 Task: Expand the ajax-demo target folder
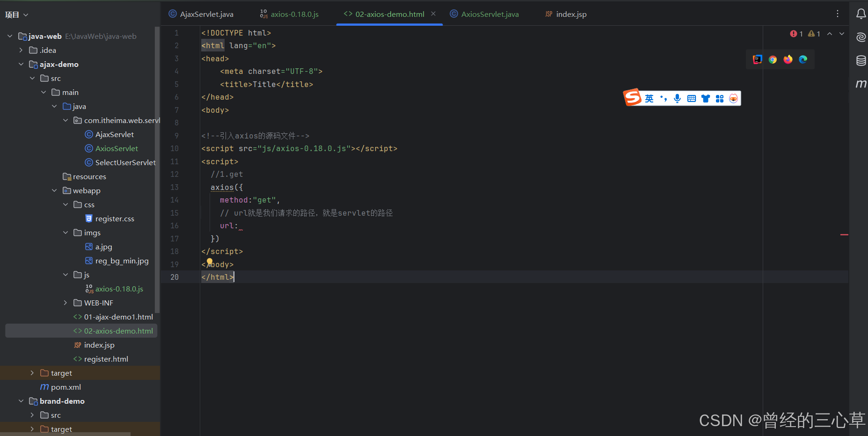(32, 373)
